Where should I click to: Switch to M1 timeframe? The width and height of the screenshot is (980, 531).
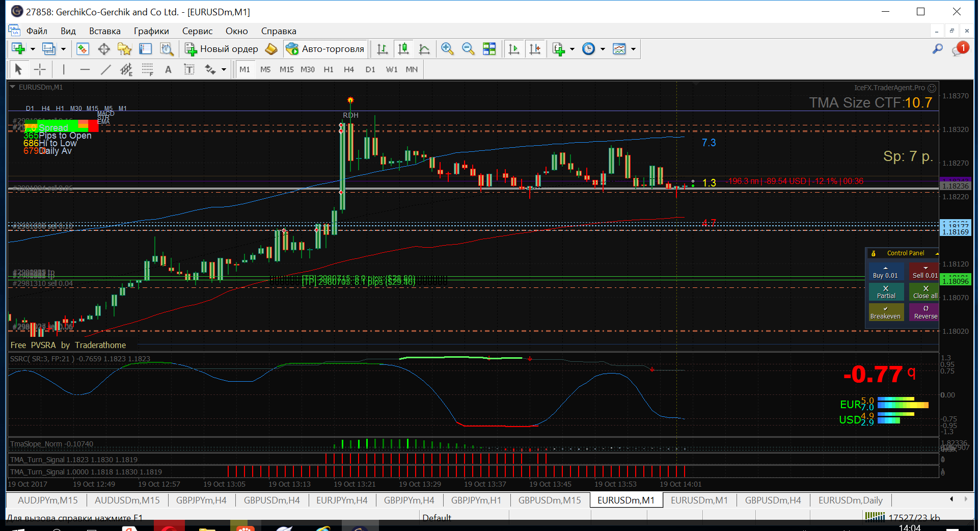coord(245,69)
